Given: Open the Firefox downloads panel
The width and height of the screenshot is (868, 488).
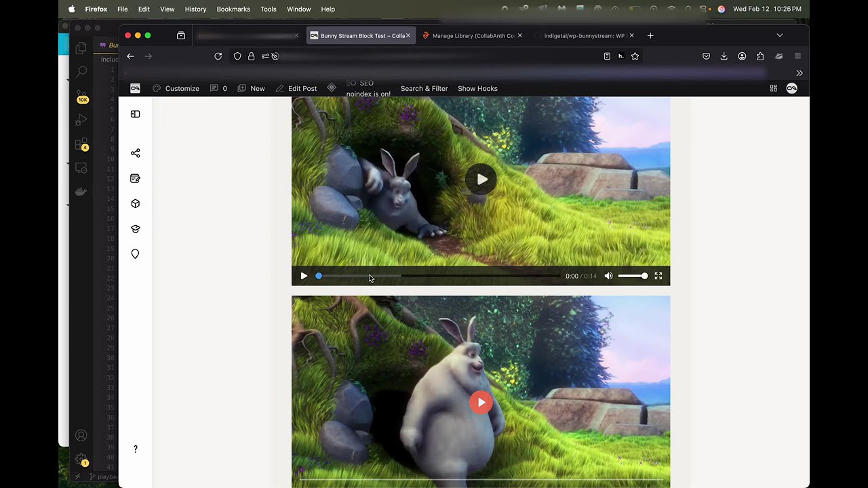Looking at the screenshot, I should (724, 56).
